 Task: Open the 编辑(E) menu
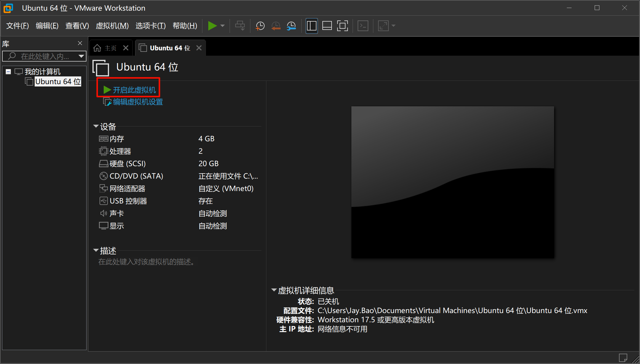point(47,26)
